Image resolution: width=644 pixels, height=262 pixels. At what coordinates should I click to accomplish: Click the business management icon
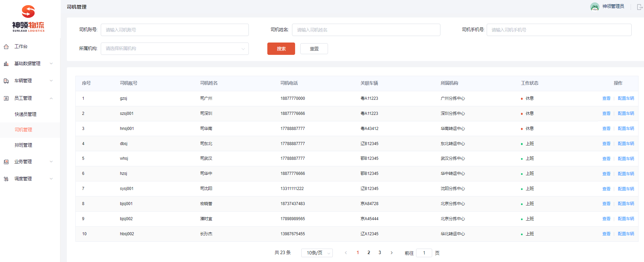6,162
